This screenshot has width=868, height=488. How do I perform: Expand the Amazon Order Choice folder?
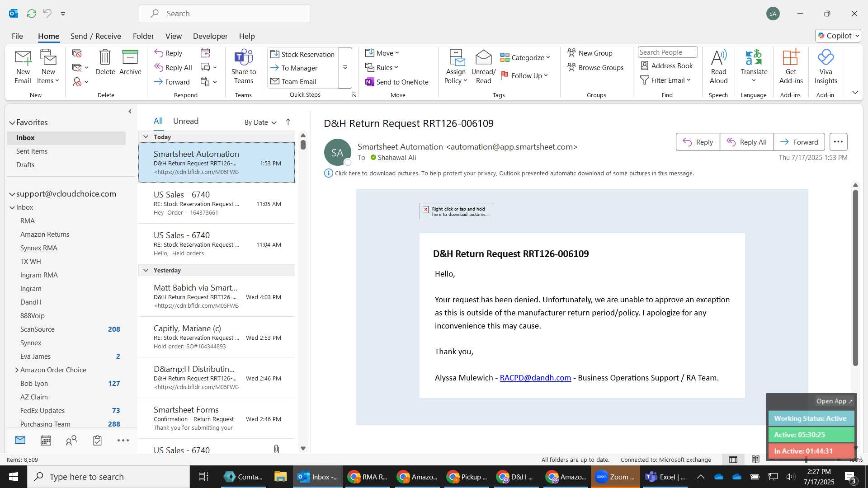pos(17,370)
